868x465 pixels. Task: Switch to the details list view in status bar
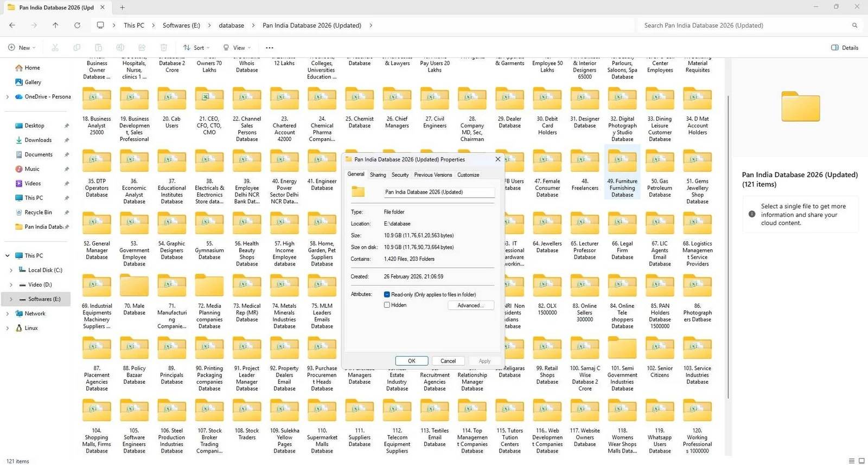point(852,461)
